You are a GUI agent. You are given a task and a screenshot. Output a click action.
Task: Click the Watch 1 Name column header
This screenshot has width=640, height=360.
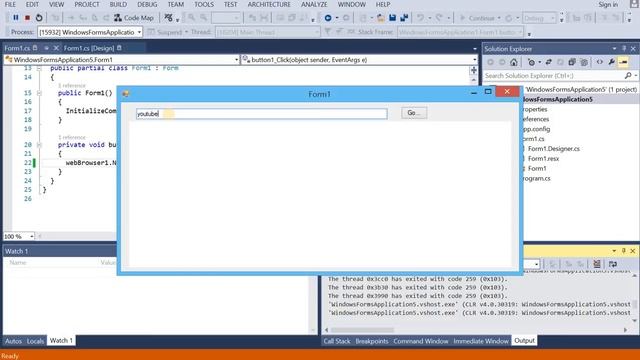click(x=18, y=262)
